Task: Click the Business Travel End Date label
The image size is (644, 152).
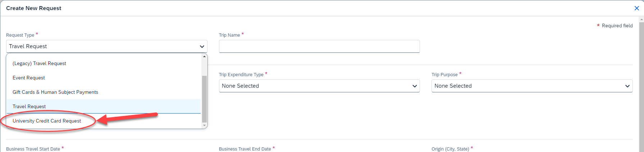Action: tap(245, 149)
